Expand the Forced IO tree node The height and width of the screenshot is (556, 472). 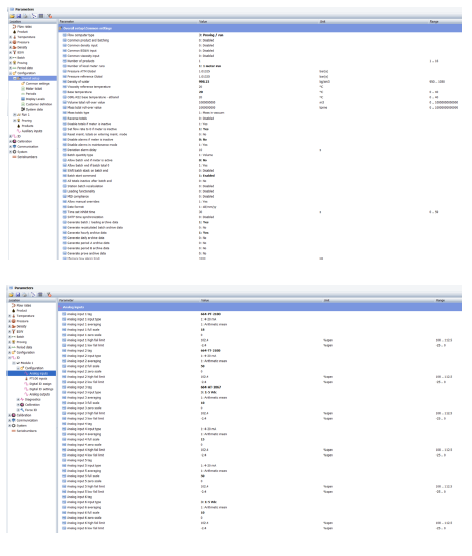[18, 410]
